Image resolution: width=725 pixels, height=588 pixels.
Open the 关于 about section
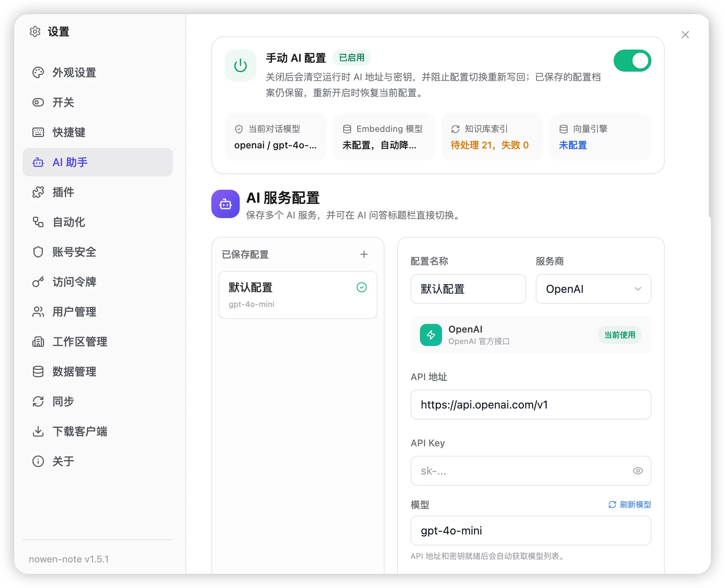[x=97, y=461]
